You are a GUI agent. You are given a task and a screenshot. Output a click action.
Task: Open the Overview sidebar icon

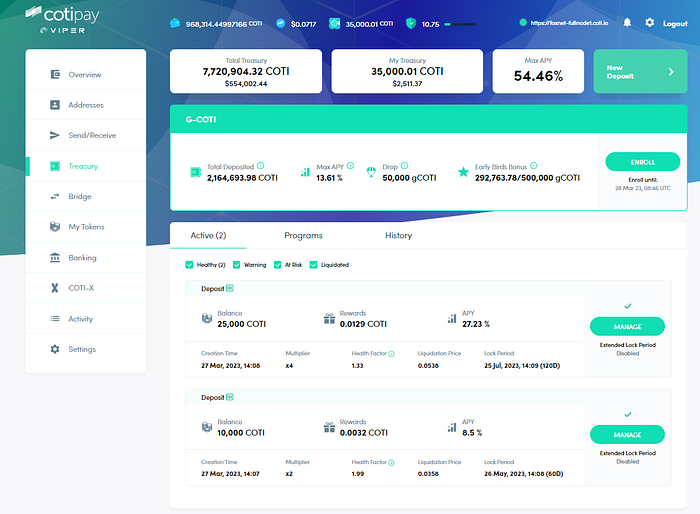click(55, 74)
